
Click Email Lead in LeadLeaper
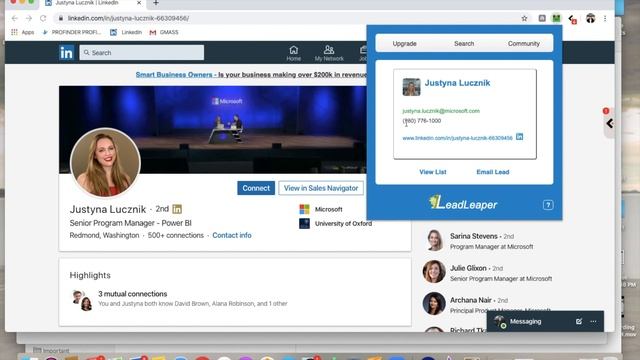pyautogui.click(x=493, y=172)
